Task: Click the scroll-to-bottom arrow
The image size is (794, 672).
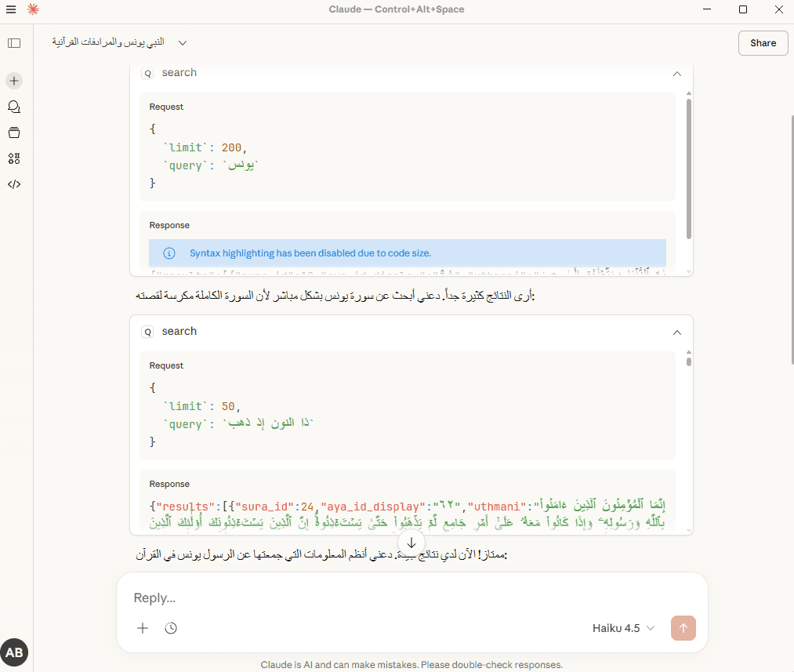Action: 411,542
